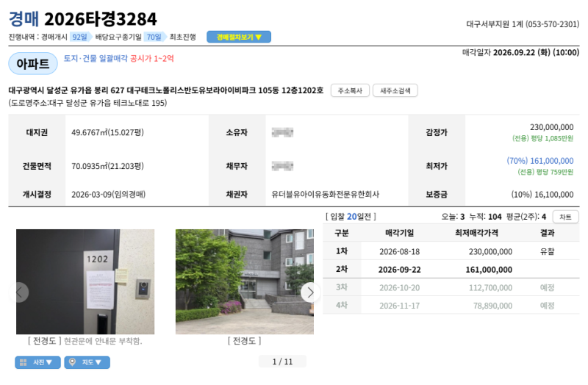Expand the 지도 dropdown button
The image size is (588, 385).
click(x=87, y=362)
